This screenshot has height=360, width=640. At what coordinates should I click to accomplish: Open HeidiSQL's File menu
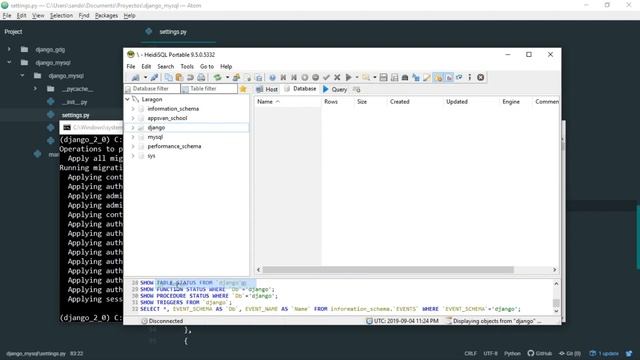pyautogui.click(x=131, y=66)
